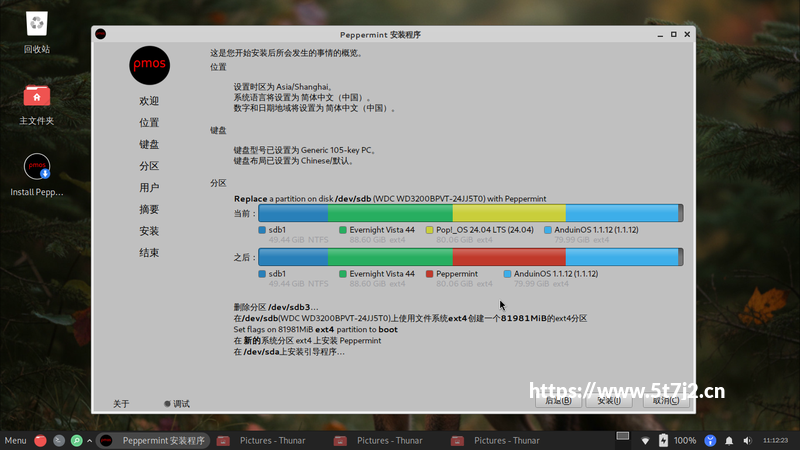
Task: Open the notification bell icon
Action: point(729,440)
